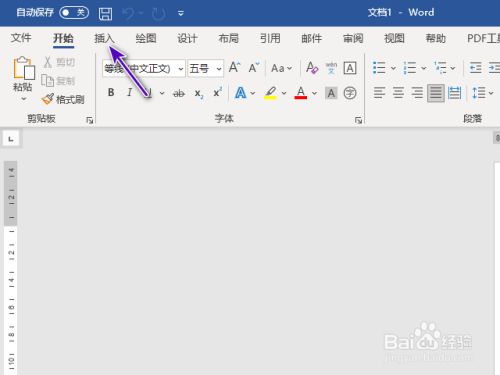Viewport: 500px width, 375px height.
Task: Switch to the 插入 tab
Action: [104, 38]
